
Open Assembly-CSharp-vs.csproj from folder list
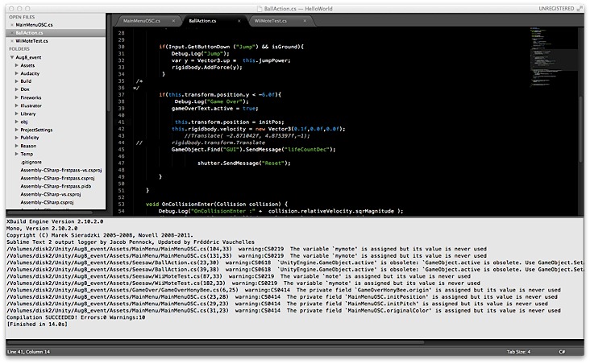tap(47, 194)
